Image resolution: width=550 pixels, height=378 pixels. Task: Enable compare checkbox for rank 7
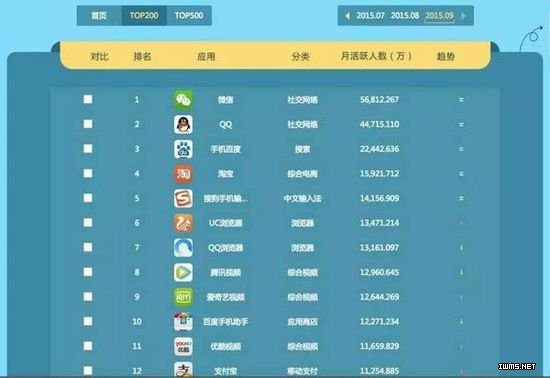(x=88, y=247)
